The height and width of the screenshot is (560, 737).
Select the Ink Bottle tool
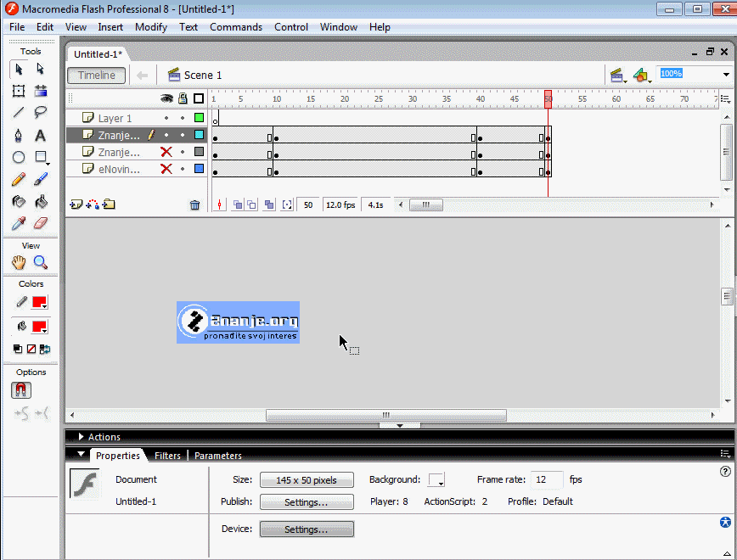[19, 202]
